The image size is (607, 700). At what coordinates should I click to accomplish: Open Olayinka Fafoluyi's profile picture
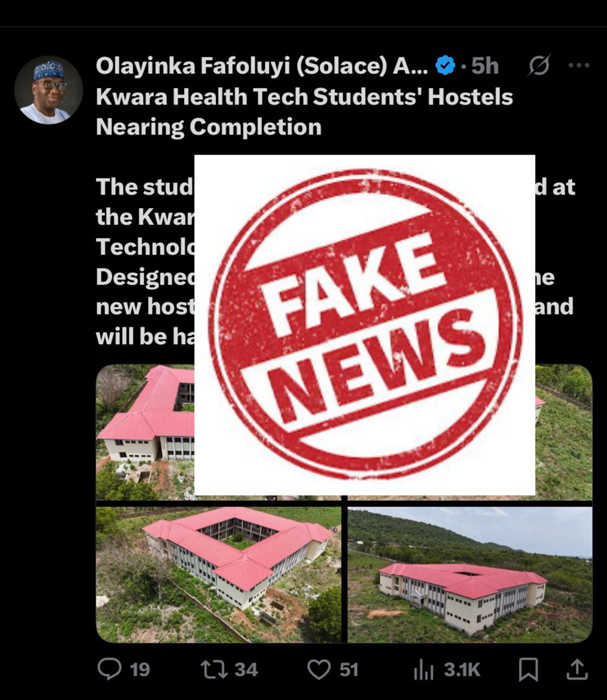49,89
